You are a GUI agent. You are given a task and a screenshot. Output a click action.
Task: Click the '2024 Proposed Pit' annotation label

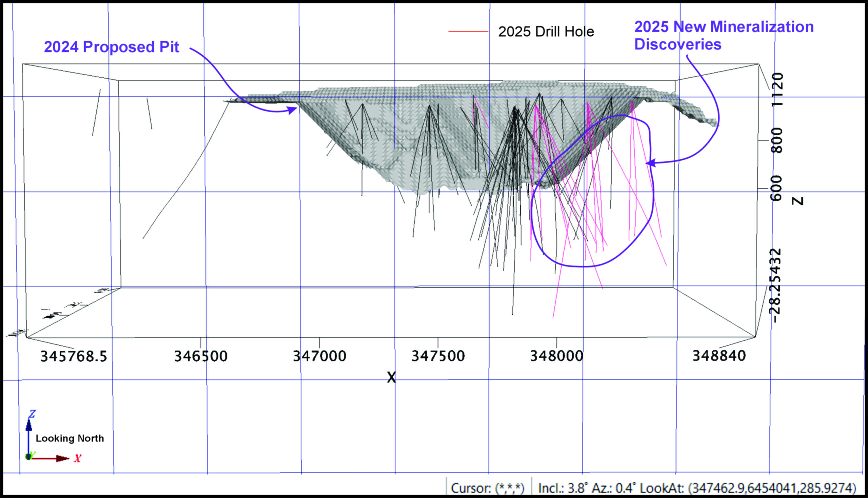112,47
